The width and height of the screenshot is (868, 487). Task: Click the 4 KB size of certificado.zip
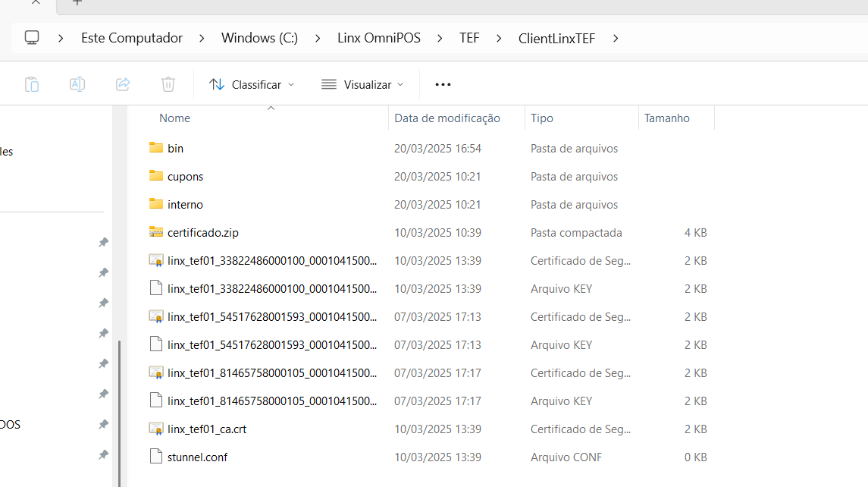(696, 233)
